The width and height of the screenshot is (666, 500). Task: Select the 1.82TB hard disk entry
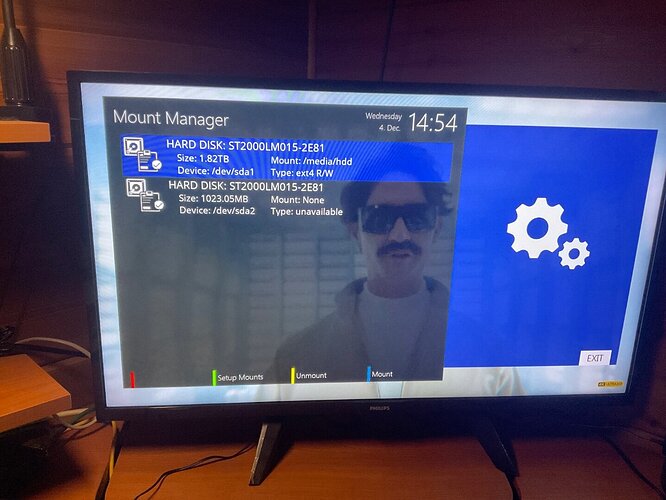pos(288,159)
